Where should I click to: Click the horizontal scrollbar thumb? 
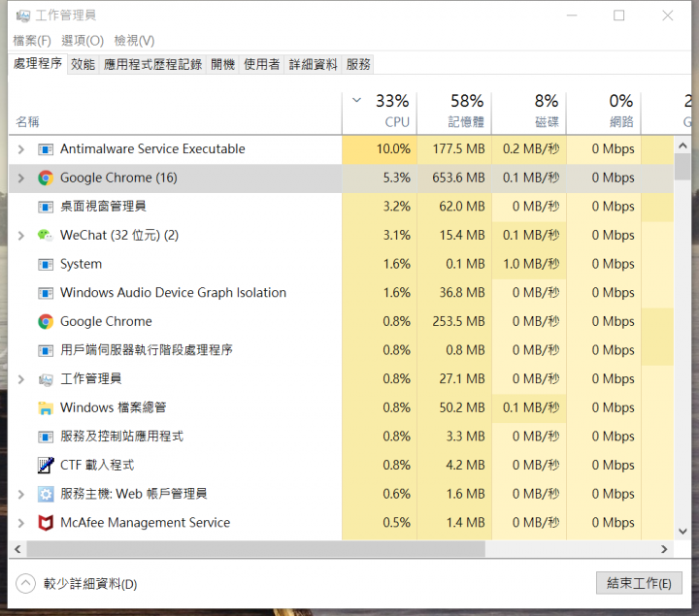(256, 549)
